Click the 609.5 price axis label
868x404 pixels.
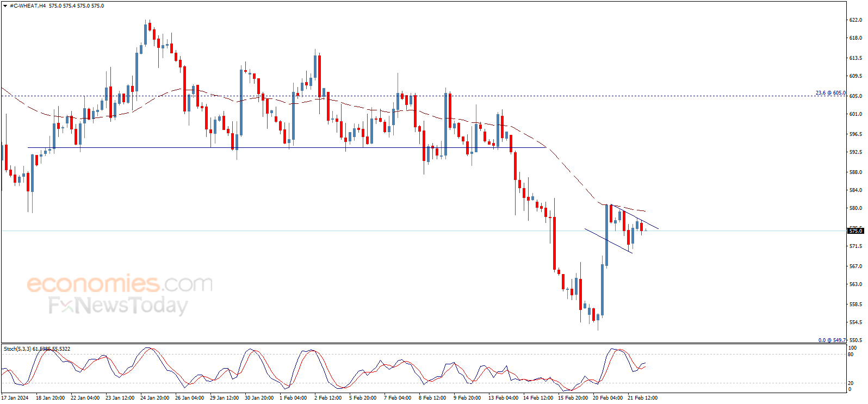pyautogui.click(x=855, y=76)
